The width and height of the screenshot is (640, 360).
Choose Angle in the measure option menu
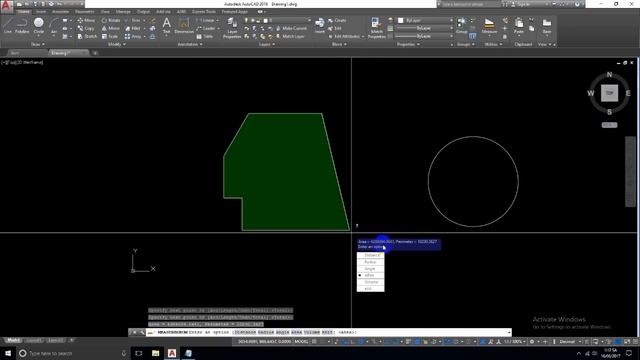tap(371, 269)
